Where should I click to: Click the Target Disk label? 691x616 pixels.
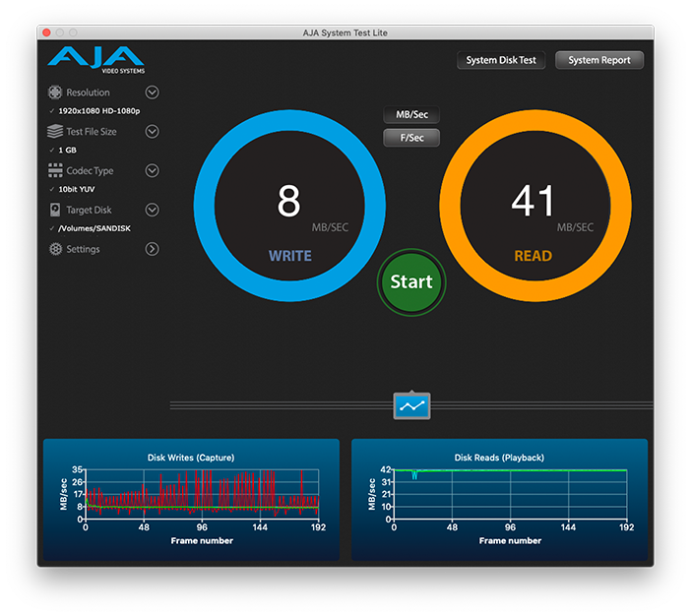89,210
